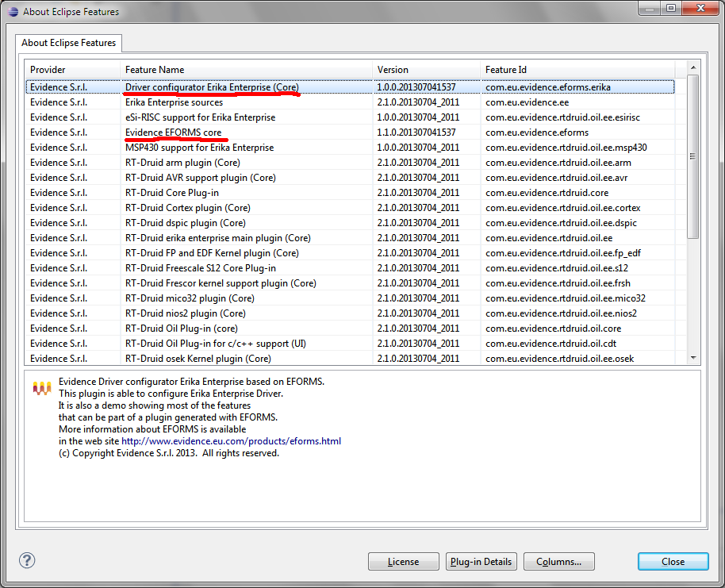Select the RT-Druid osek Kernel plugin row

[350, 359]
